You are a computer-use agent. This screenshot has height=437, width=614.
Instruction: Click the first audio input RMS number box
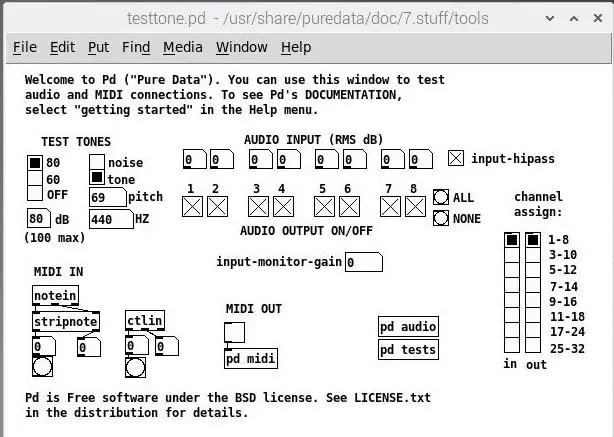[x=195, y=159]
